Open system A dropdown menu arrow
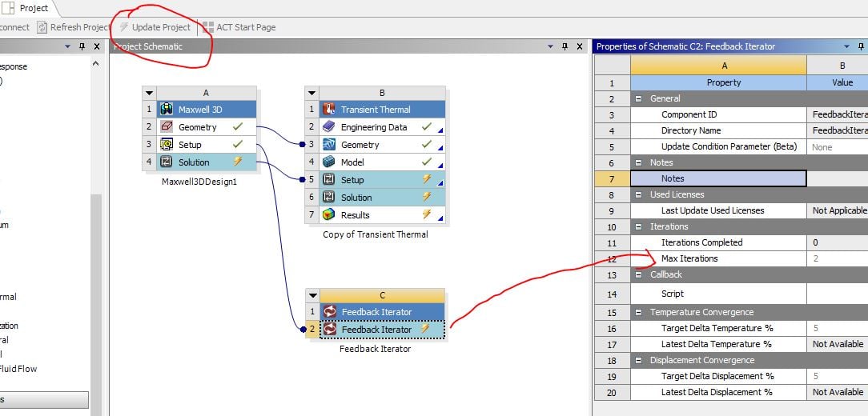This screenshot has height=416, width=868. (149, 93)
